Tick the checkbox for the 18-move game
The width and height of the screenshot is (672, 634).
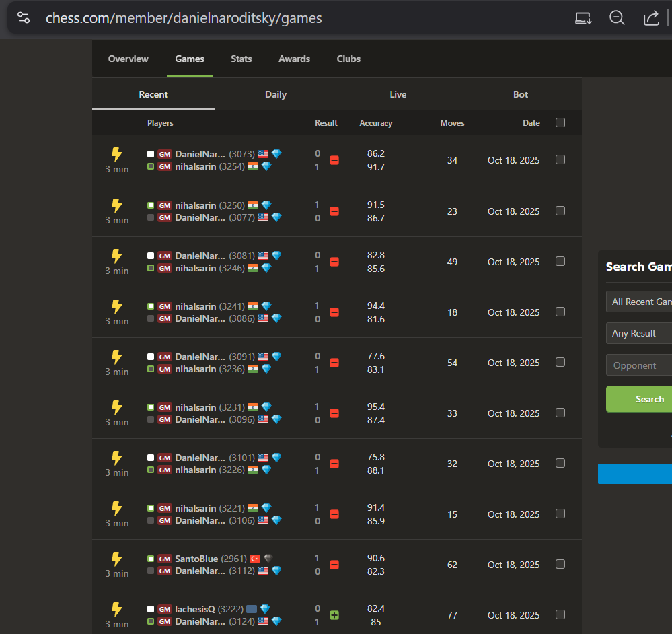click(x=560, y=312)
